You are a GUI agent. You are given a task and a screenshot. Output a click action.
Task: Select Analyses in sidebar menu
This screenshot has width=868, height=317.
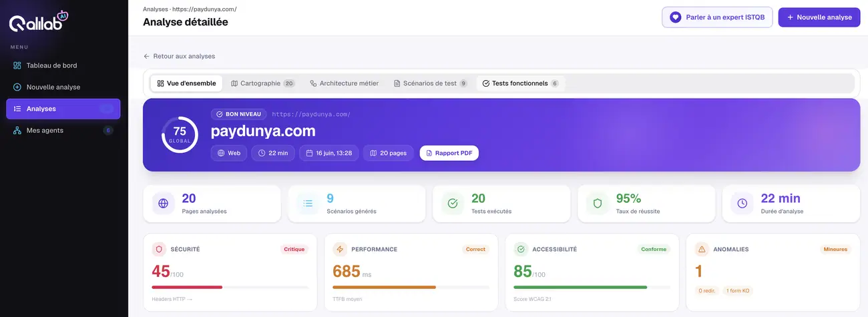[x=63, y=109]
